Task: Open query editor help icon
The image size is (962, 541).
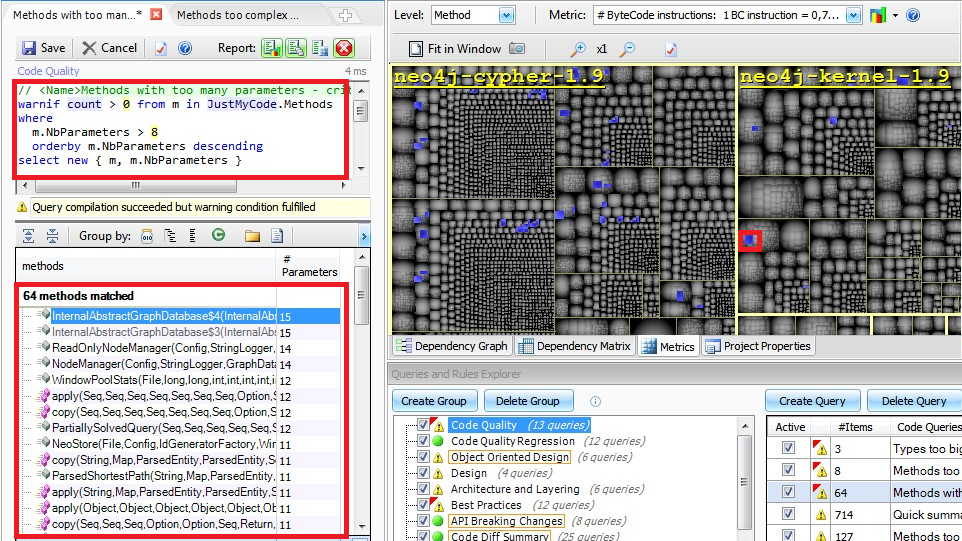Action: [185, 48]
